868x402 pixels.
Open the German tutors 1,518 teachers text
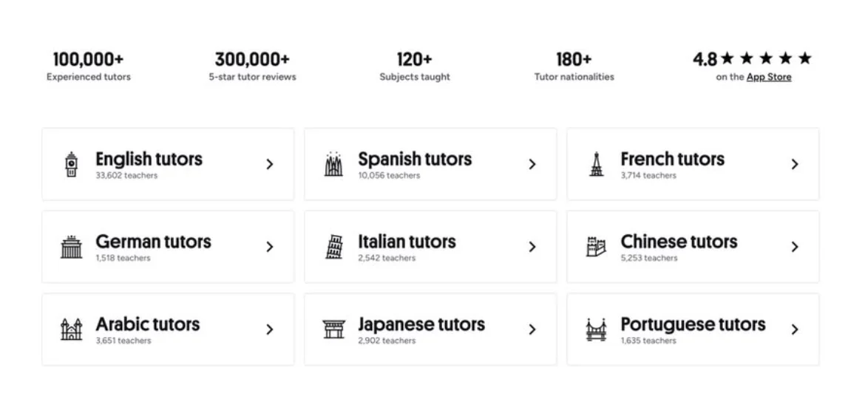coord(123,258)
